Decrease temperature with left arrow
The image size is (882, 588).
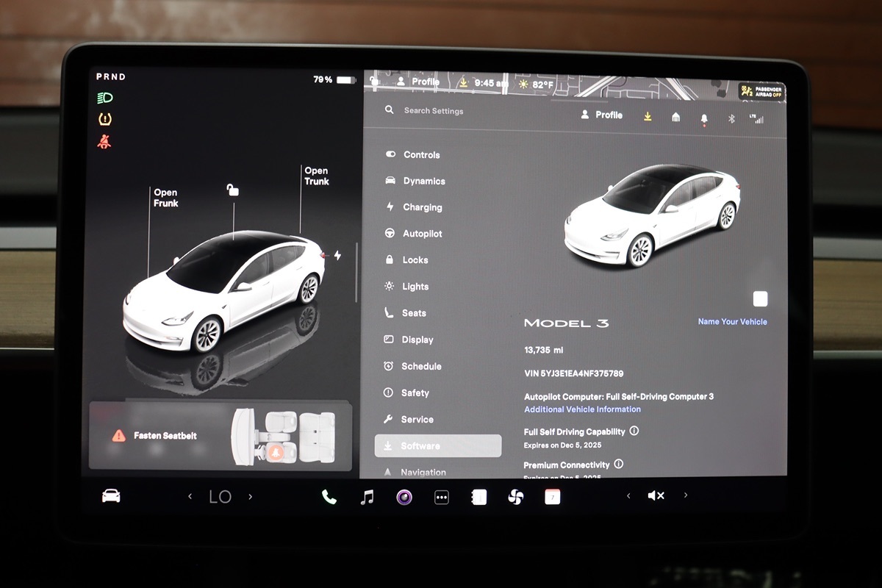(x=190, y=497)
